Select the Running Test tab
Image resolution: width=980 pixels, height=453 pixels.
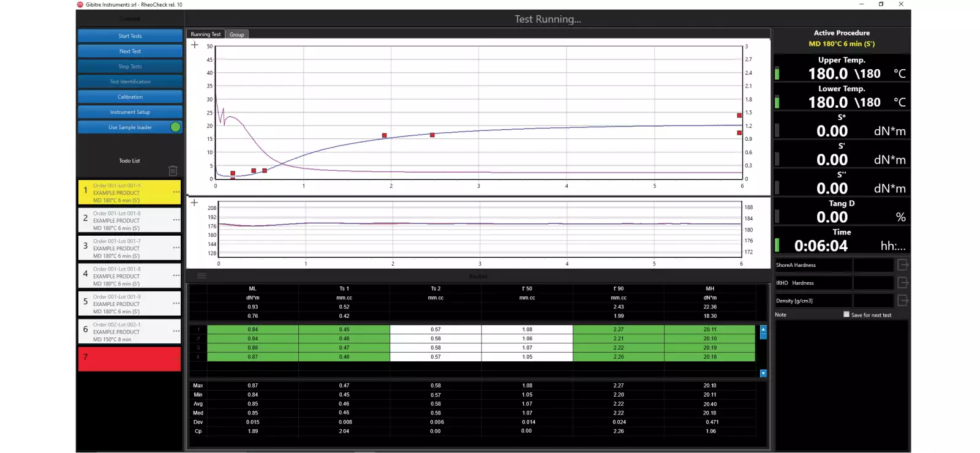tap(206, 34)
